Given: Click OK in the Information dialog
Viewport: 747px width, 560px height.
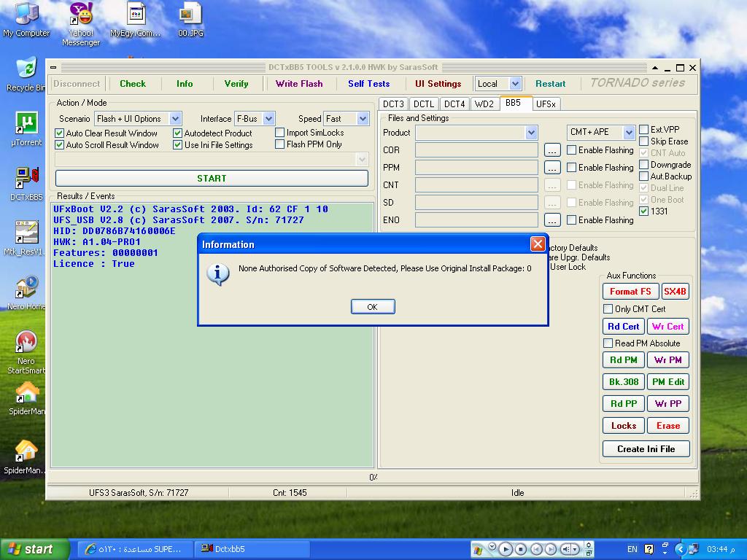Looking at the screenshot, I should click(x=373, y=307).
